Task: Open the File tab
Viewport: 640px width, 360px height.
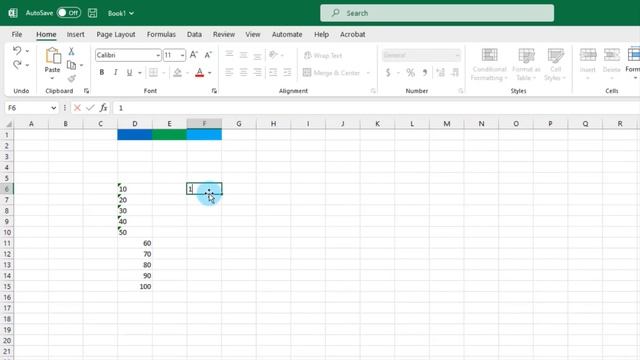Action: pyautogui.click(x=17, y=34)
